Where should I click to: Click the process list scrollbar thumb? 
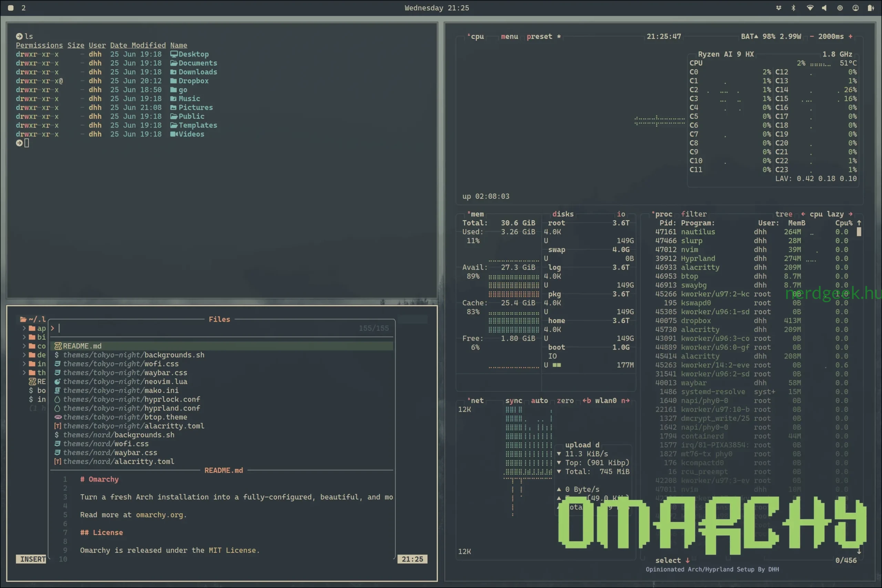click(x=859, y=232)
